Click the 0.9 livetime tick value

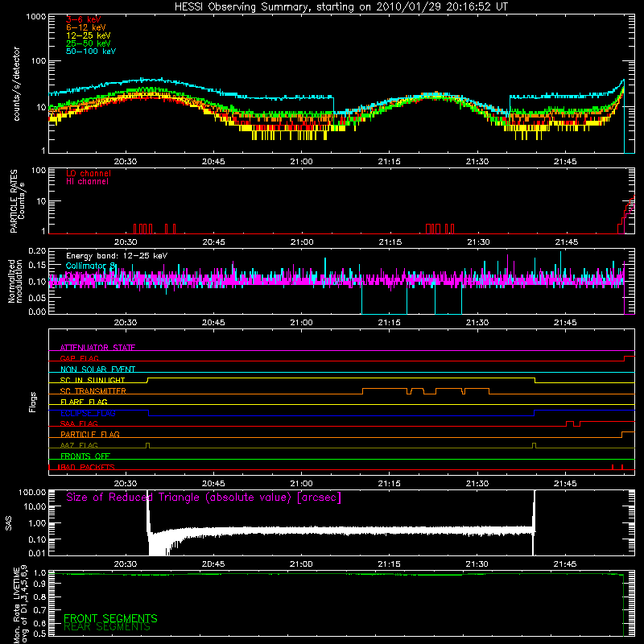click(39, 584)
